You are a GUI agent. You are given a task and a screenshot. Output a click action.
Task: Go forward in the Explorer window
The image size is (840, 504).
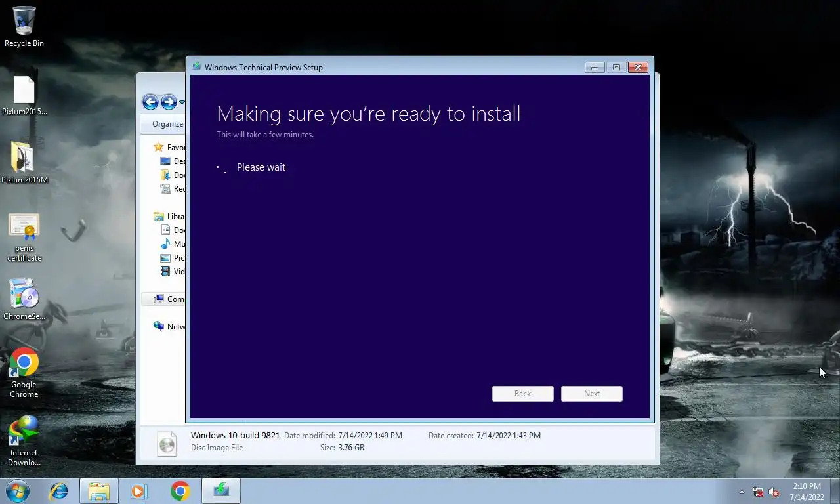point(169,102)
